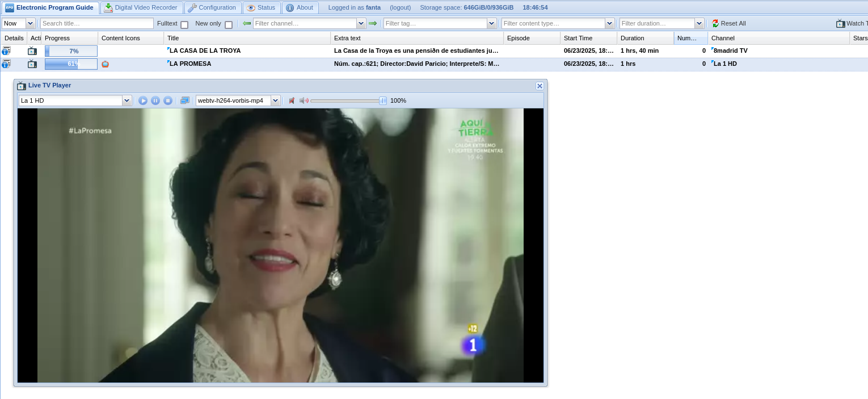
Task: Sort by the Title column header
Action: click(x=247, y=38)
